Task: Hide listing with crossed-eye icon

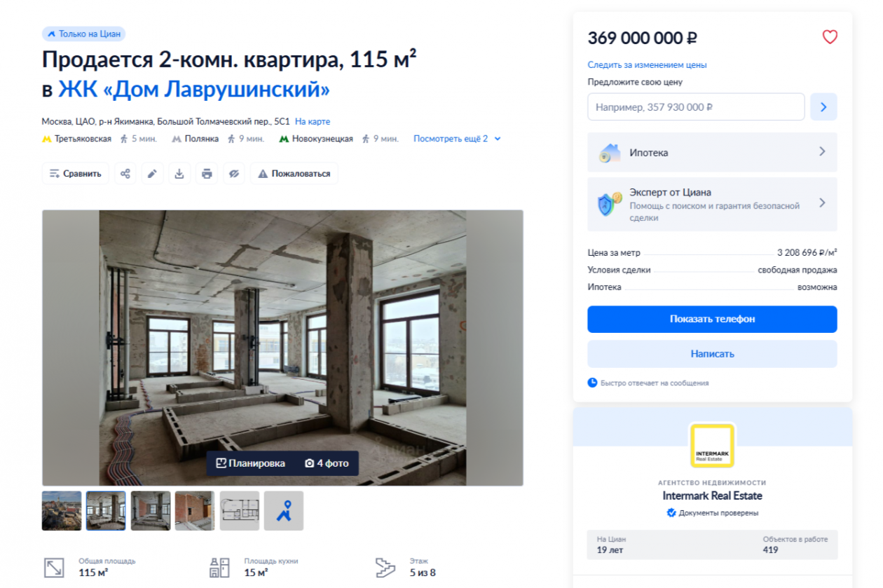Action: tap(234, 173)
